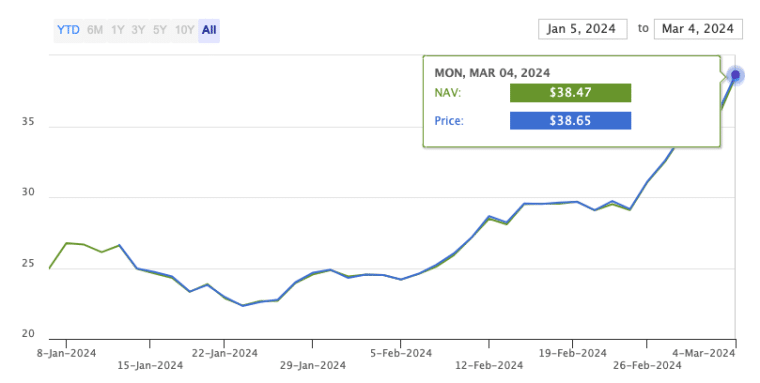Image resolution: width=760 pixels, height=383 pixels.
Task: Click the 22-Jan-2024 axis label
Action: coord(224,353)
